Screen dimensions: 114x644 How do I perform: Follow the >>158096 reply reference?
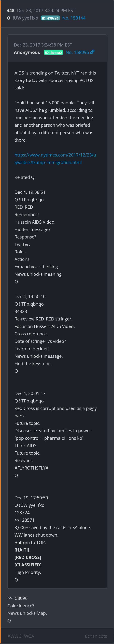17,598
